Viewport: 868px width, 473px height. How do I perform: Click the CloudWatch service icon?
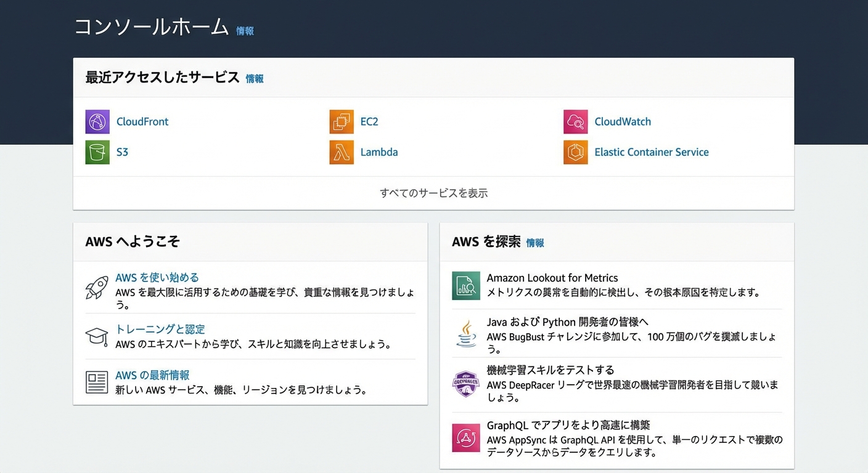point(576,122)
